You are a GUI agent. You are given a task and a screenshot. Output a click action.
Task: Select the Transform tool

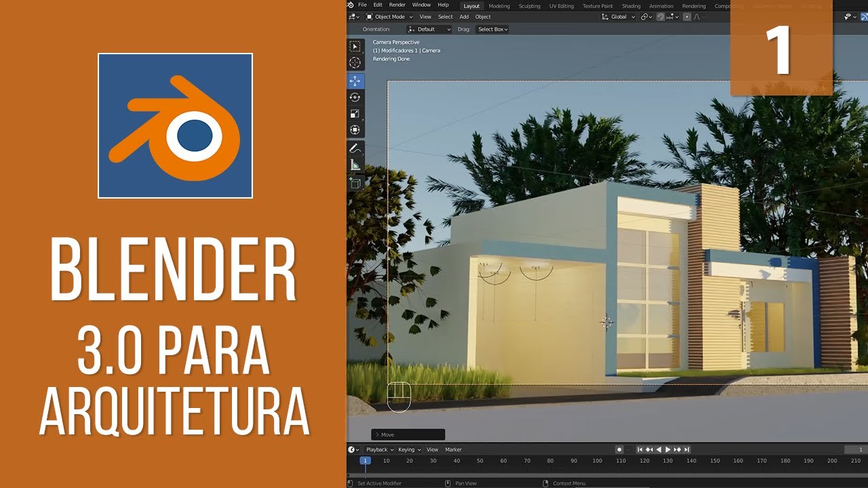click(355, 130)
